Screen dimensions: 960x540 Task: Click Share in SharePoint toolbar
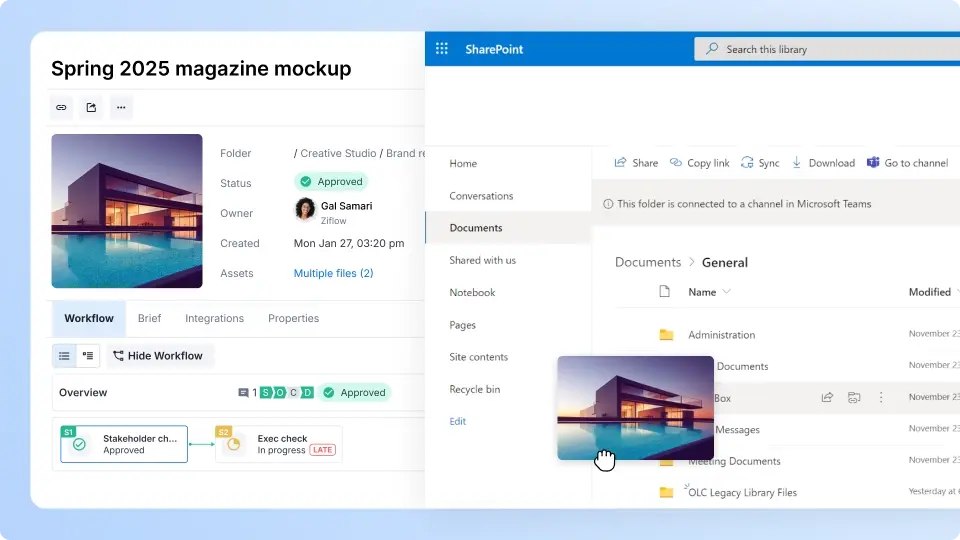(x=636, y=163)
